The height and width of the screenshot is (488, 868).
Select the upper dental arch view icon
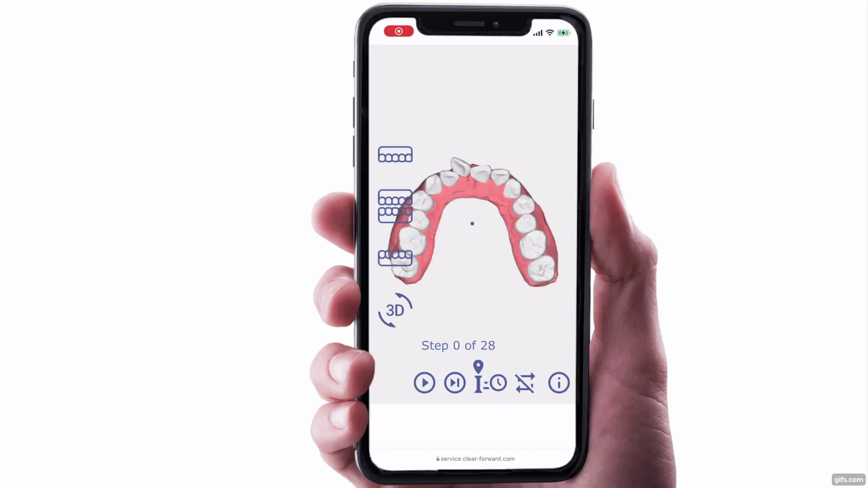[394, 155]
